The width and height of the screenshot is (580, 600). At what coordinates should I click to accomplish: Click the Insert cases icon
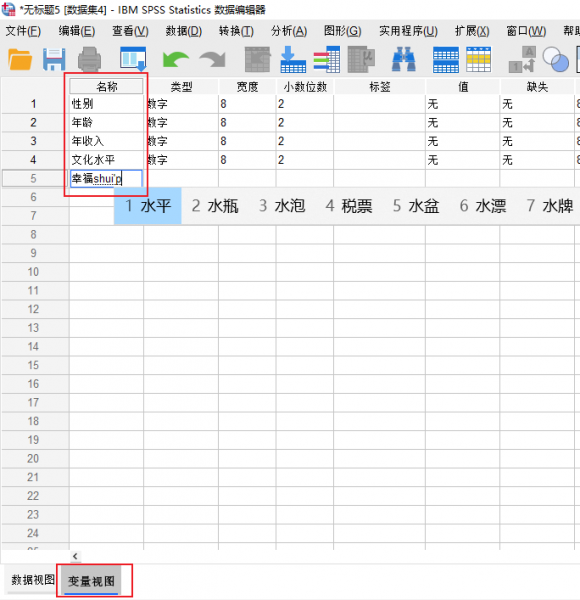446,60
